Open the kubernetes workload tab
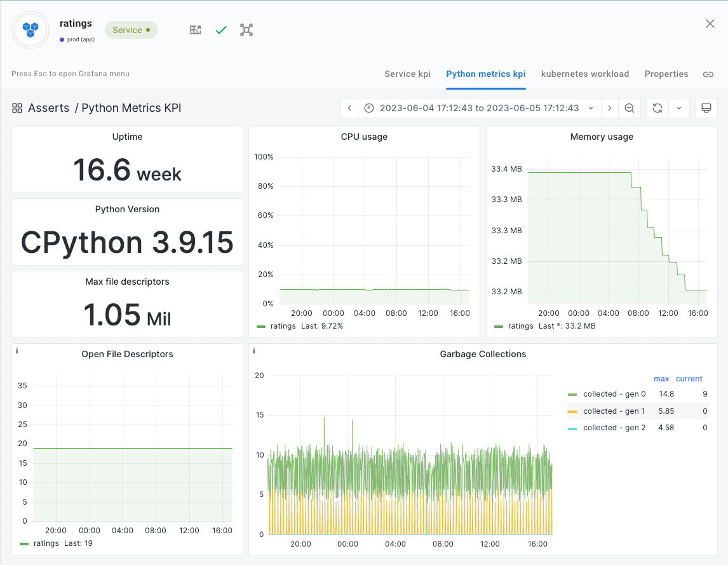Viewport: 728px width, 565px height. [x=584, y=74]
